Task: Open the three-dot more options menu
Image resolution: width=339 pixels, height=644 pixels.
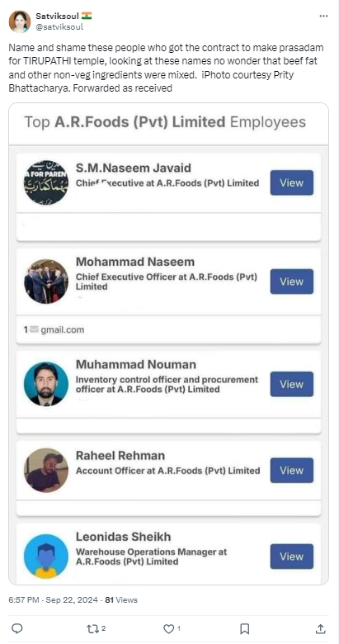Action: point(323,16)
